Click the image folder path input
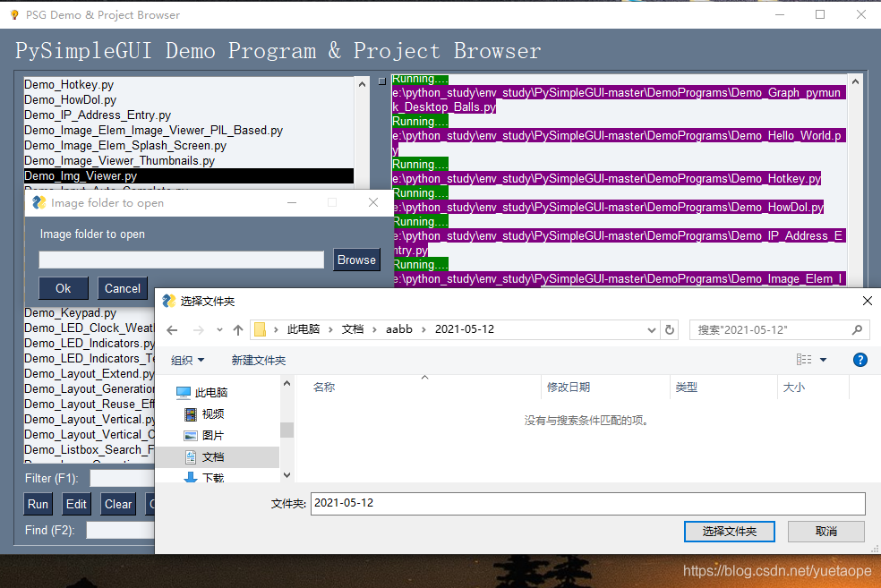881x588 pixels. (182, 260)
